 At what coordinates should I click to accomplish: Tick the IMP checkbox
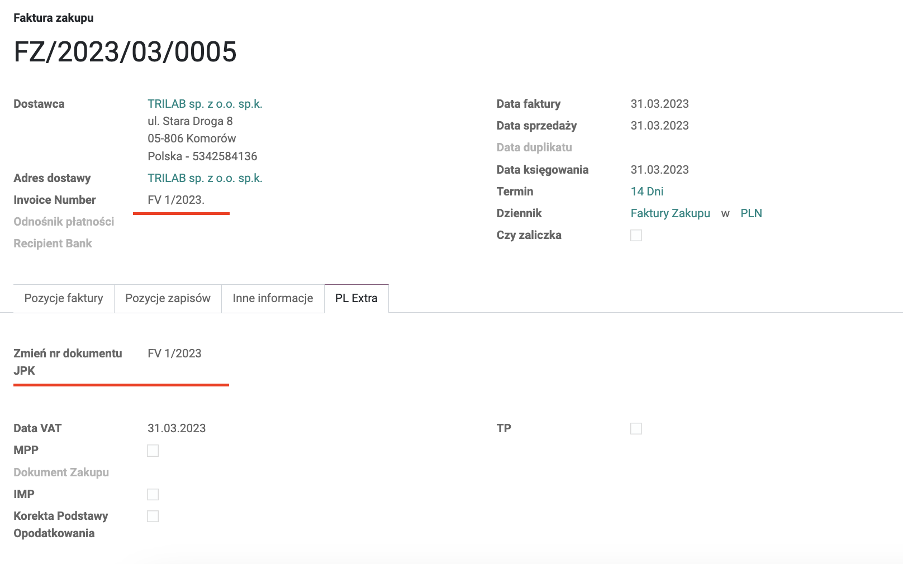(153, 494)
